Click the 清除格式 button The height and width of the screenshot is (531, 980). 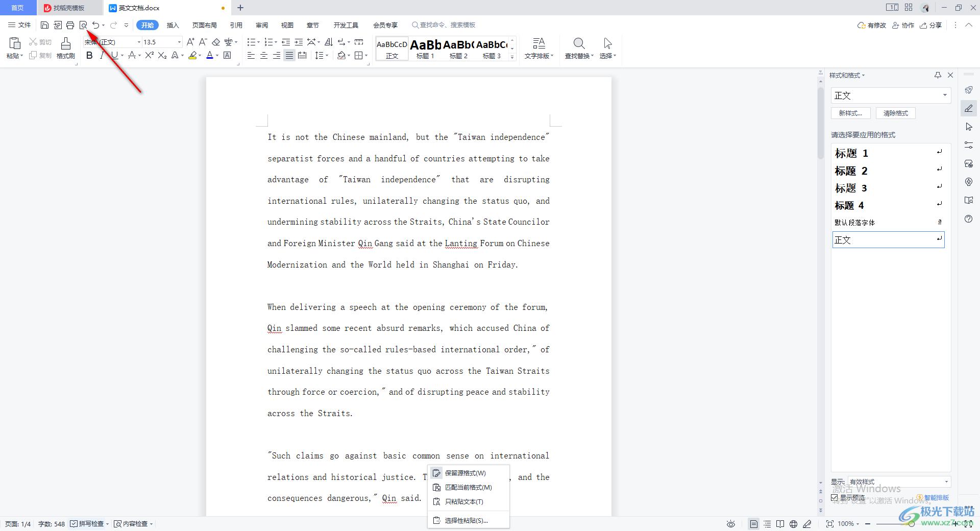(896, 113)
